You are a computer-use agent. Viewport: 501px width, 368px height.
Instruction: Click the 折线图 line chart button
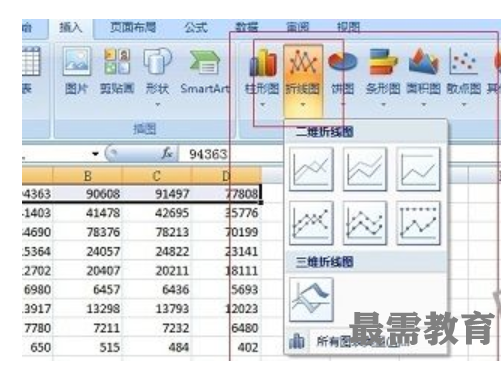303,81
